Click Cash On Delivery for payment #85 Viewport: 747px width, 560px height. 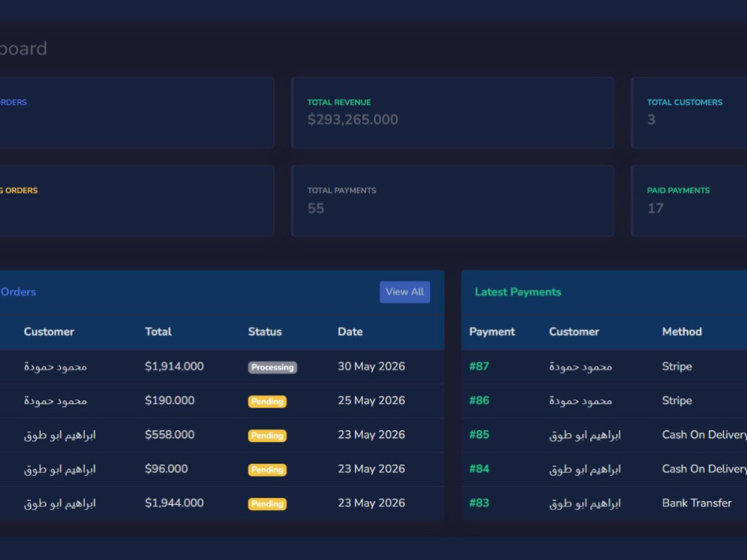(x=704, y=435)
